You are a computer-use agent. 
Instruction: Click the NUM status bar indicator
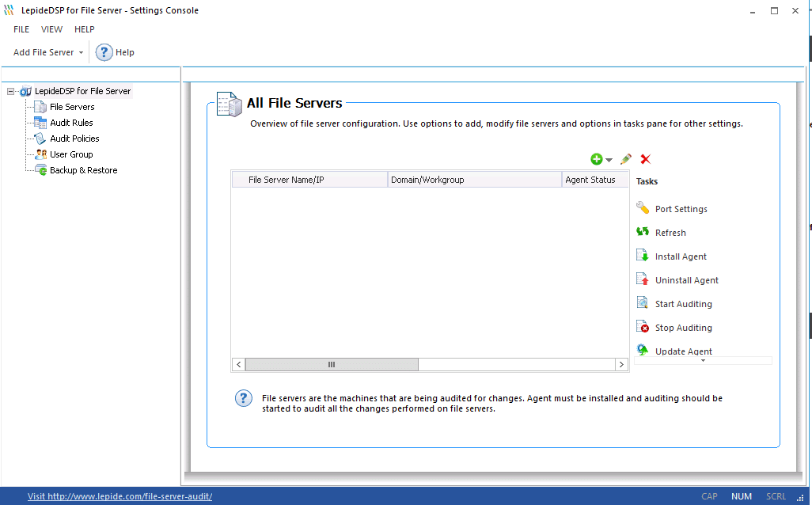[741, 496]
